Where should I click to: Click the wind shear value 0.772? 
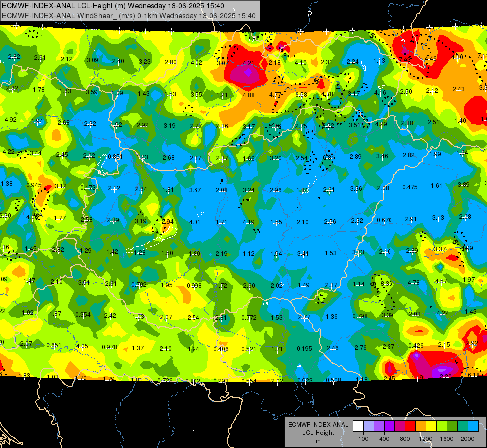click(249, 318)
